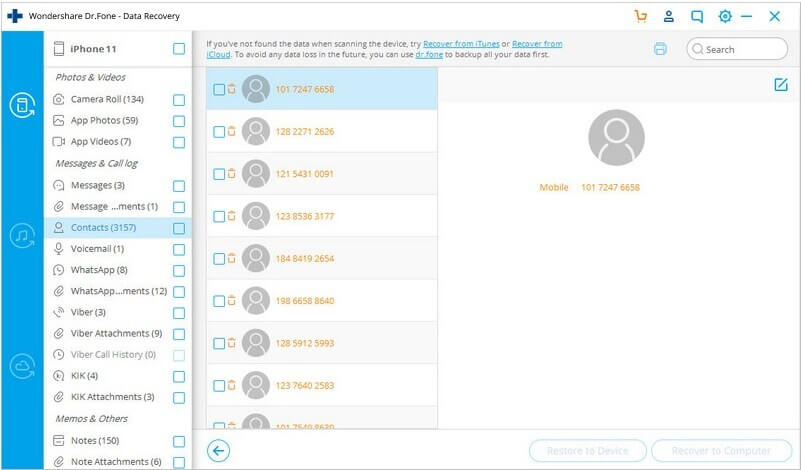Check the Notes (150) checkbox

point(179,441)
